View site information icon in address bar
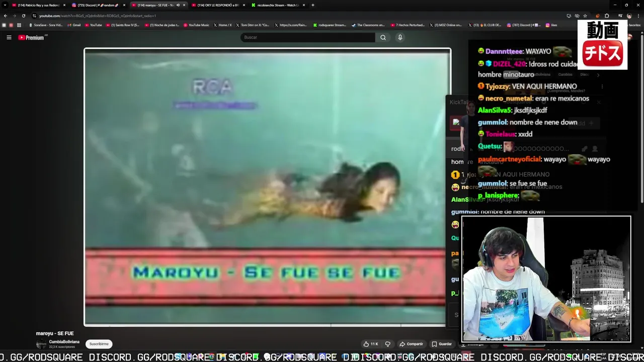 [34, 16]
